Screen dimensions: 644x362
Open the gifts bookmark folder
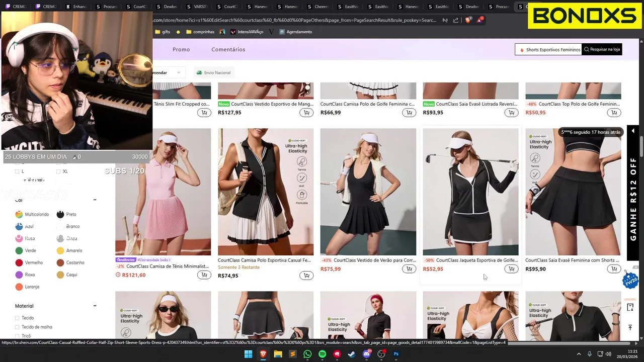click(x=163, y=32)
